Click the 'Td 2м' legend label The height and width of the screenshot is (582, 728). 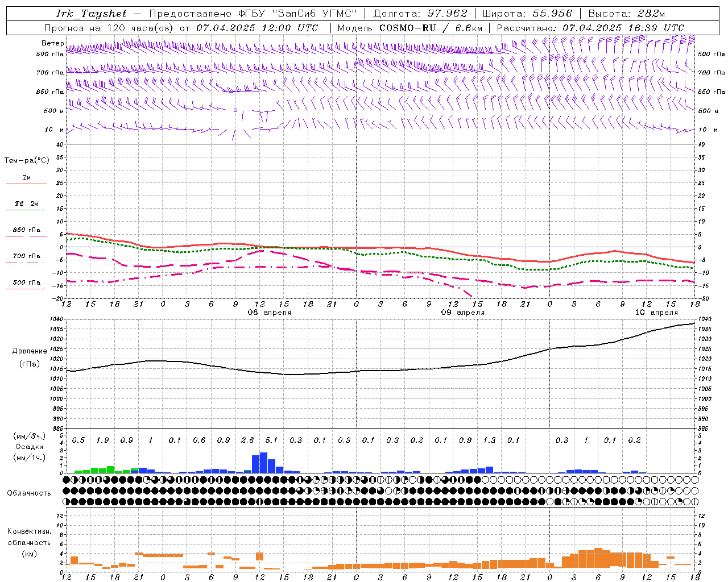pos(27,203)
